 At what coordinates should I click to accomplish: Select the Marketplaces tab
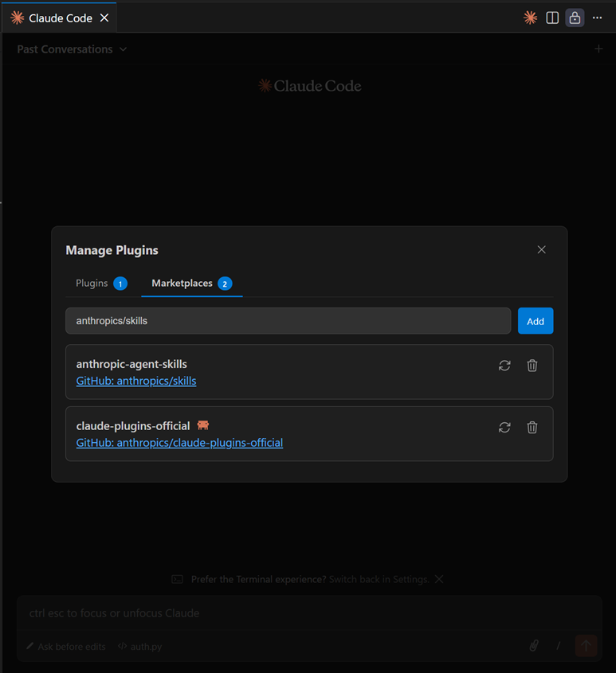191,284
